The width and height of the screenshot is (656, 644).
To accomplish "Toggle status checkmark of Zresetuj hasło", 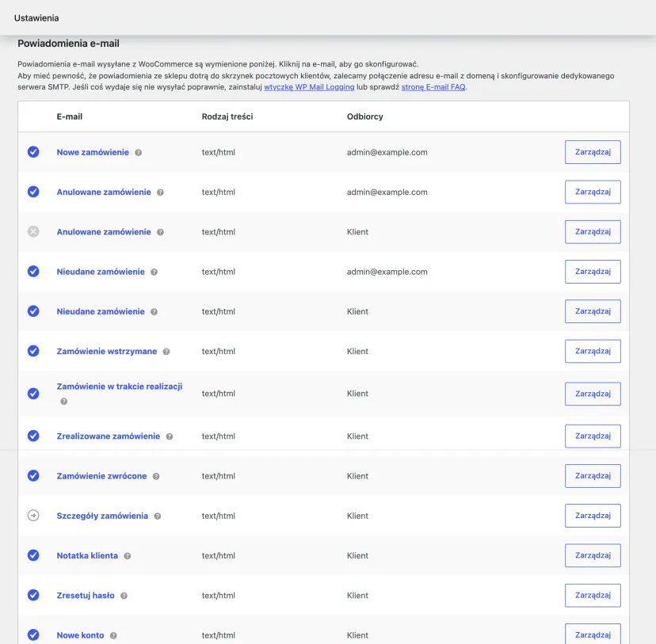I will pos(33,595).
